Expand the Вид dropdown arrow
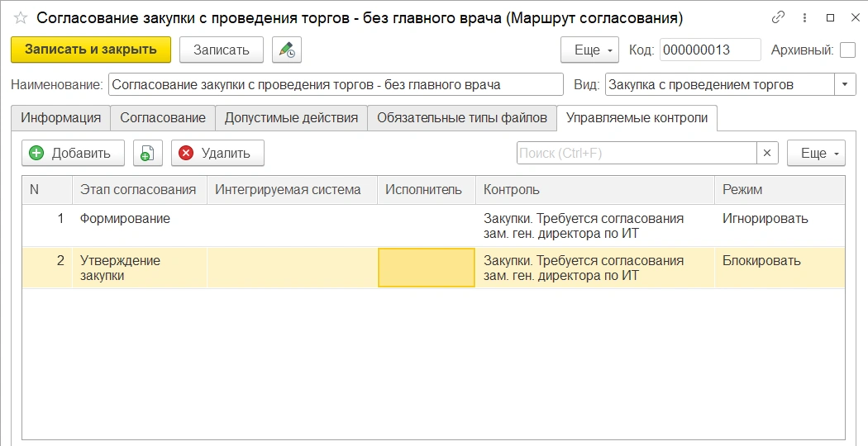The image size is (868, 446). coord(845,85)
